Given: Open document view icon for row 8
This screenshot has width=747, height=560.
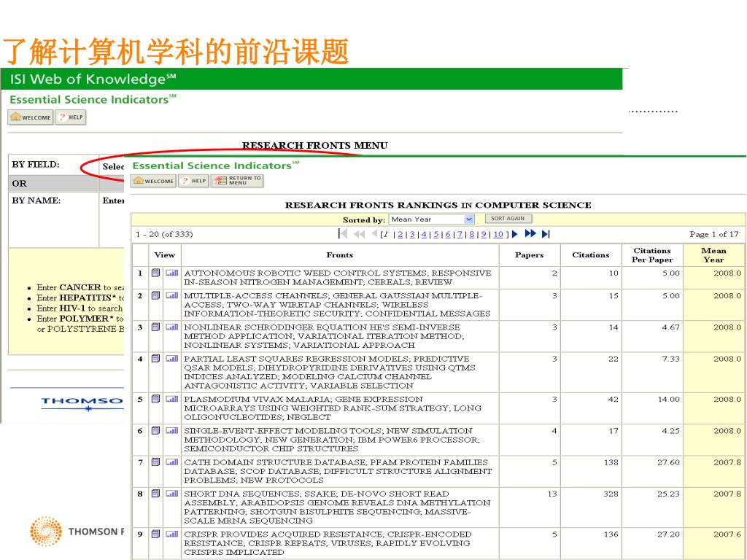Looking at the screenshot, I should [156, 494].
